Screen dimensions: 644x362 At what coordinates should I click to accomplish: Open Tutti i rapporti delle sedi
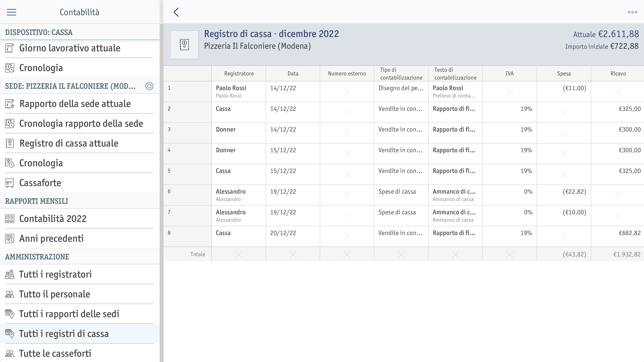click(79, 314)
